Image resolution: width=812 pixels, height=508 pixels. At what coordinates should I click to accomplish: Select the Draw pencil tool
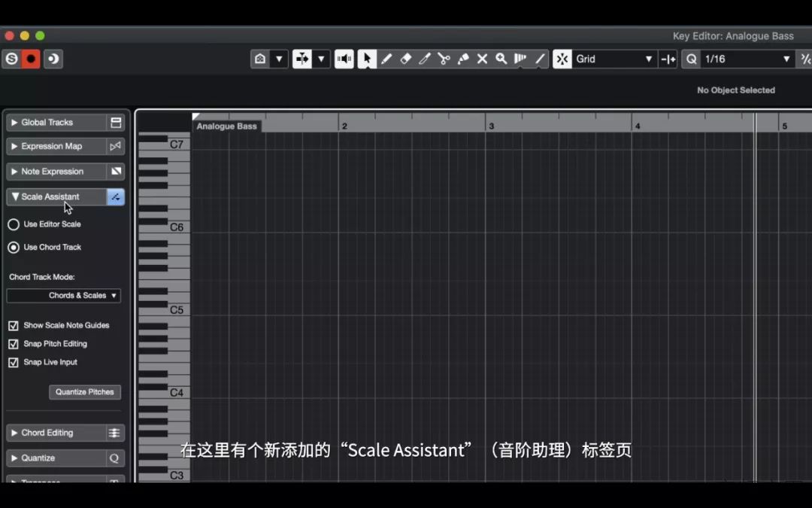pos(386,59)
